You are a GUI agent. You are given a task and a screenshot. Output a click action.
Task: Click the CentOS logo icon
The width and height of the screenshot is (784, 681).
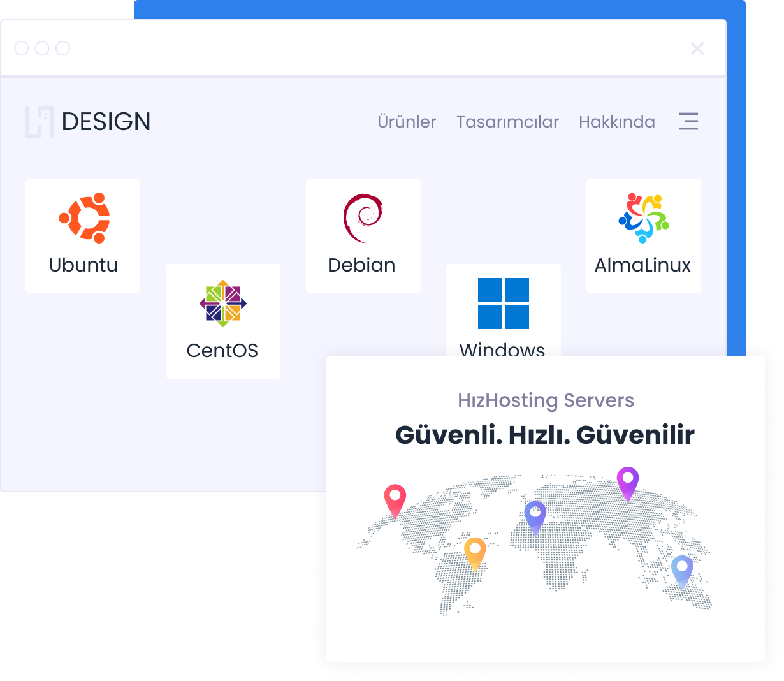[223, 304]
